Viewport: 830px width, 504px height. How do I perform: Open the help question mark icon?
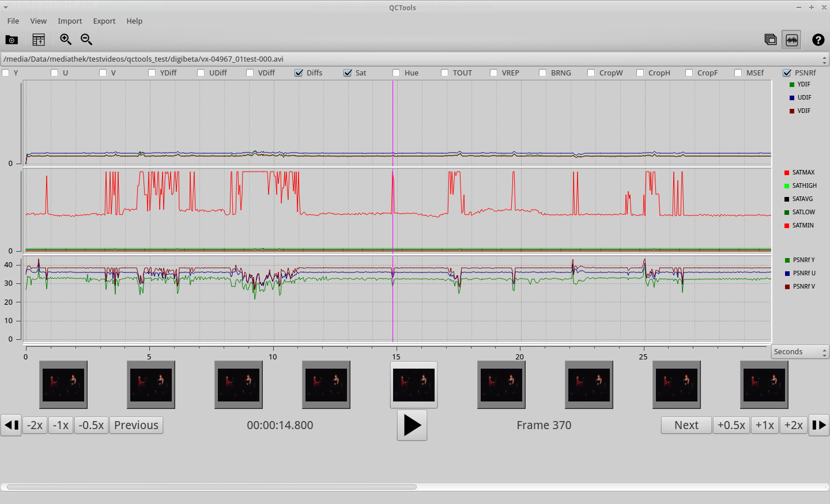pyautogui.click(x=818, y=40)
